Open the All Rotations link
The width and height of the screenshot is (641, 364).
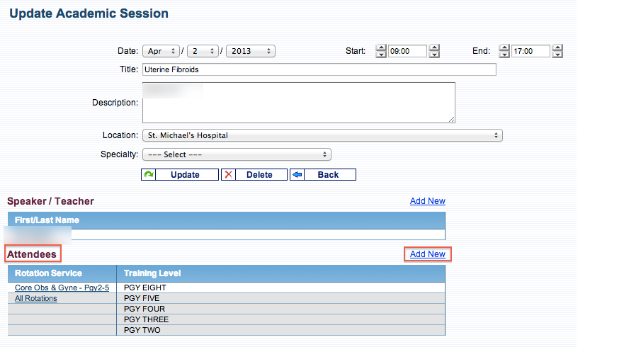(x=36, y=299)
